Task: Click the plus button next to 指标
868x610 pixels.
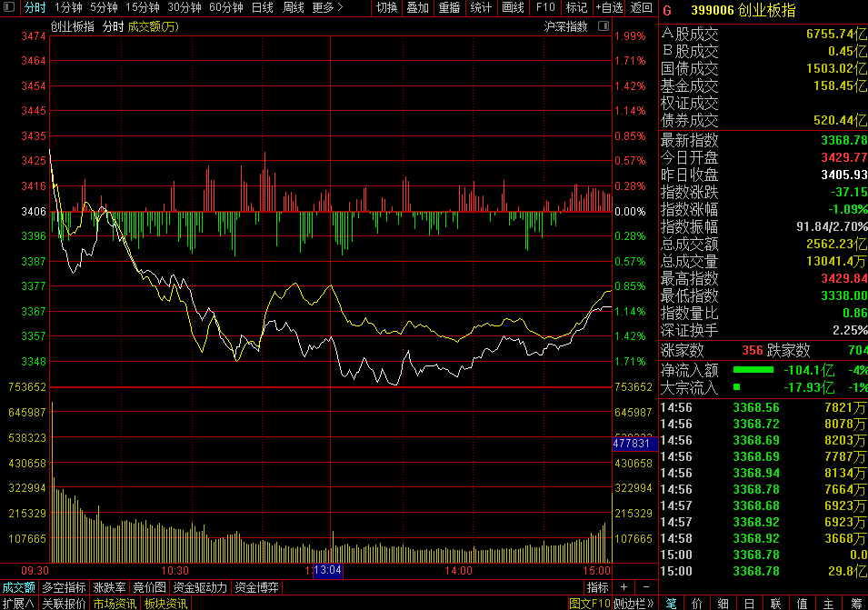Action: 624,587
